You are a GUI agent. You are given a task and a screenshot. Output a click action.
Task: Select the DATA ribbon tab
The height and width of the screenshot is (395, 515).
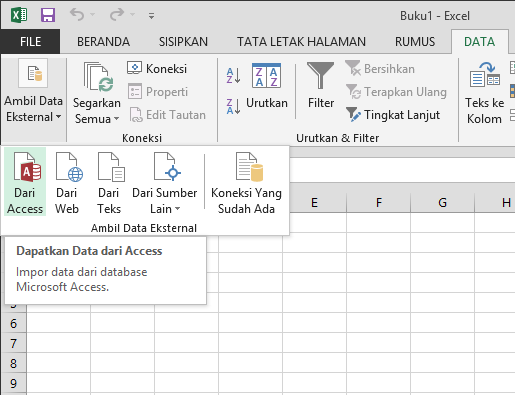pyautogui.click(x=479, y=42)
